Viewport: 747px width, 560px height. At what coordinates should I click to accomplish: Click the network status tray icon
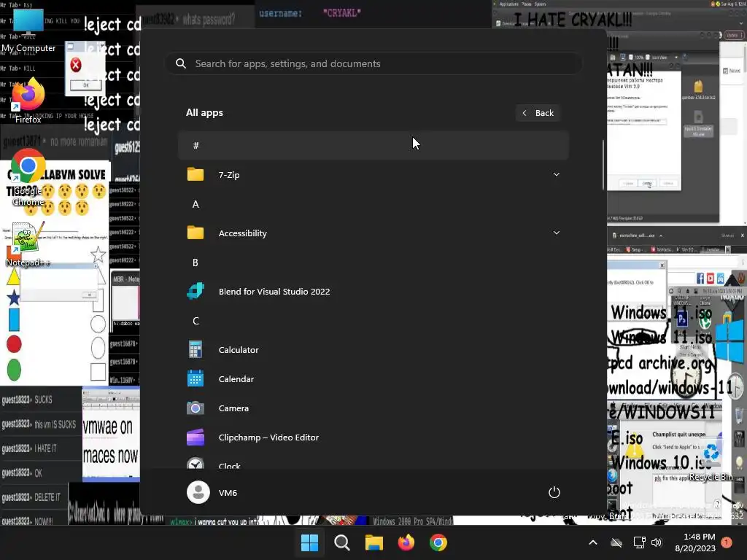[x=639, y=542]
